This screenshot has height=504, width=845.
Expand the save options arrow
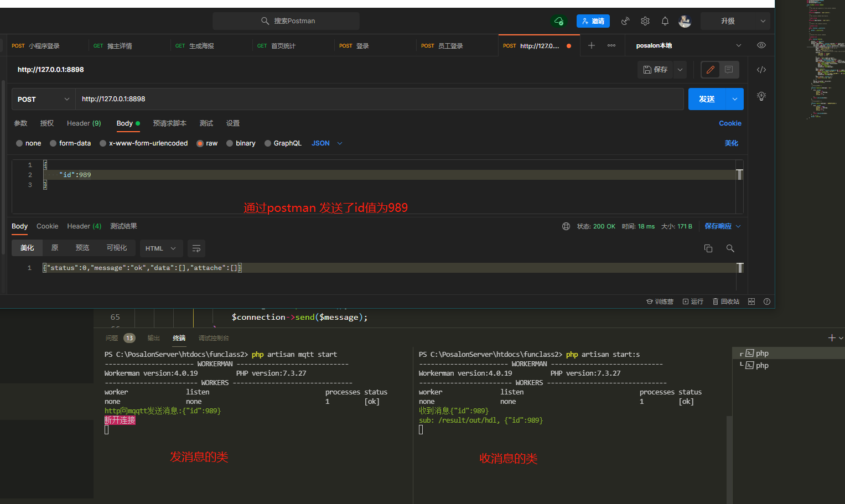(x=680, y=70)
